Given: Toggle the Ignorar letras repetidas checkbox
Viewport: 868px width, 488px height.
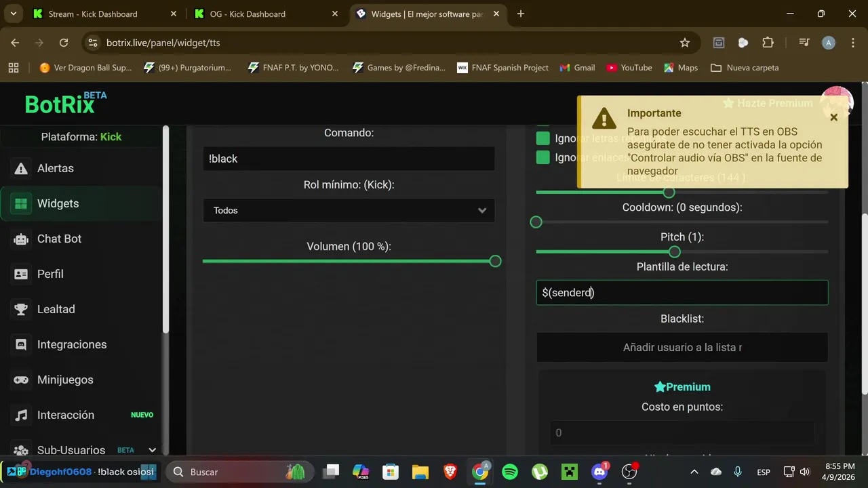Looking at the screenshot, I should click(x=542, y=138).
